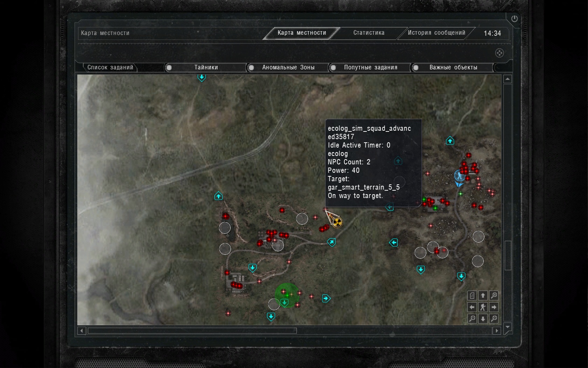Click the Карта местности header title on left
Viewport: 588px width, 368px height.
(105, 33)
